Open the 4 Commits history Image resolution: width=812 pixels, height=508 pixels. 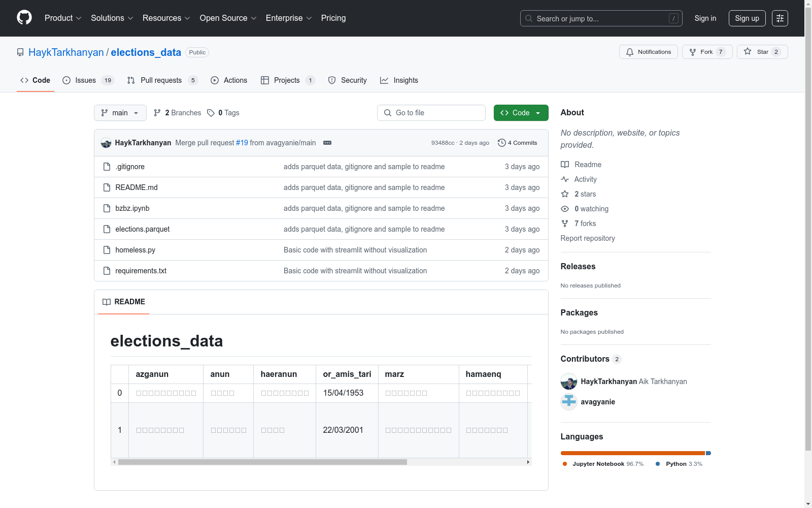click(x=517, y=143)
